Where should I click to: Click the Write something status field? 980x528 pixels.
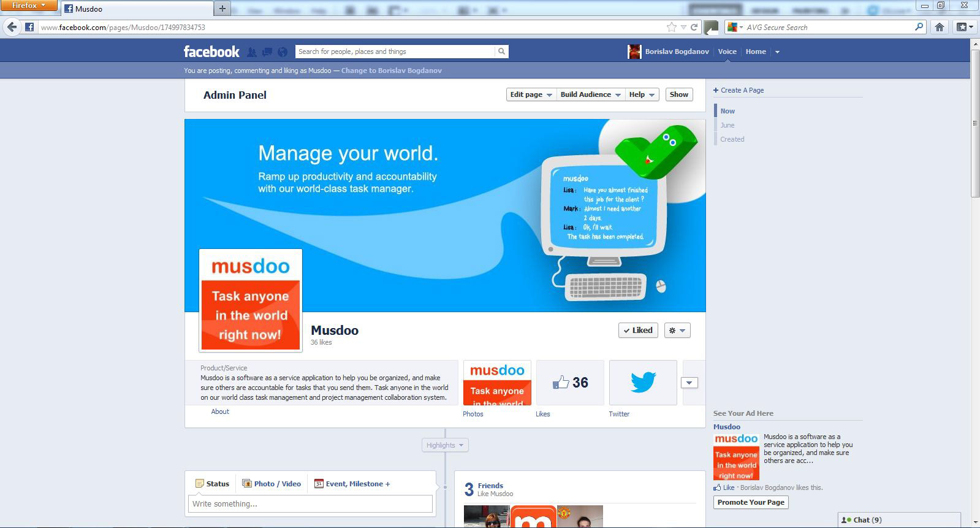coord(310,504)
